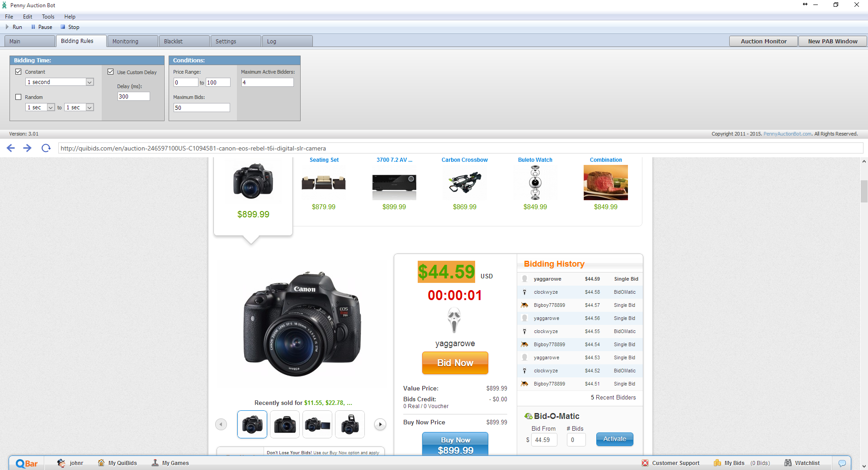The height and width of the screenshot is (470, 868).
Task: Open the Carbon Crossbow auction link
Action: pyautogui.click(x=465, y=160)
